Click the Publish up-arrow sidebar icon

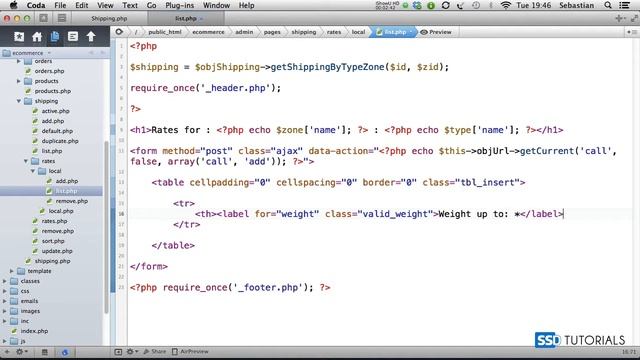pyautogui.click(x=91, y=37)
